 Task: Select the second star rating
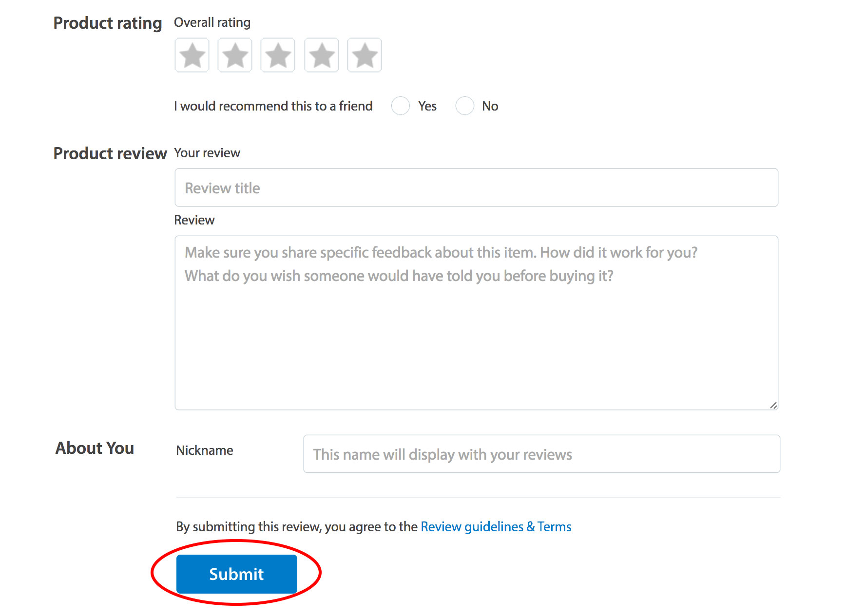(x=235, y=55)
